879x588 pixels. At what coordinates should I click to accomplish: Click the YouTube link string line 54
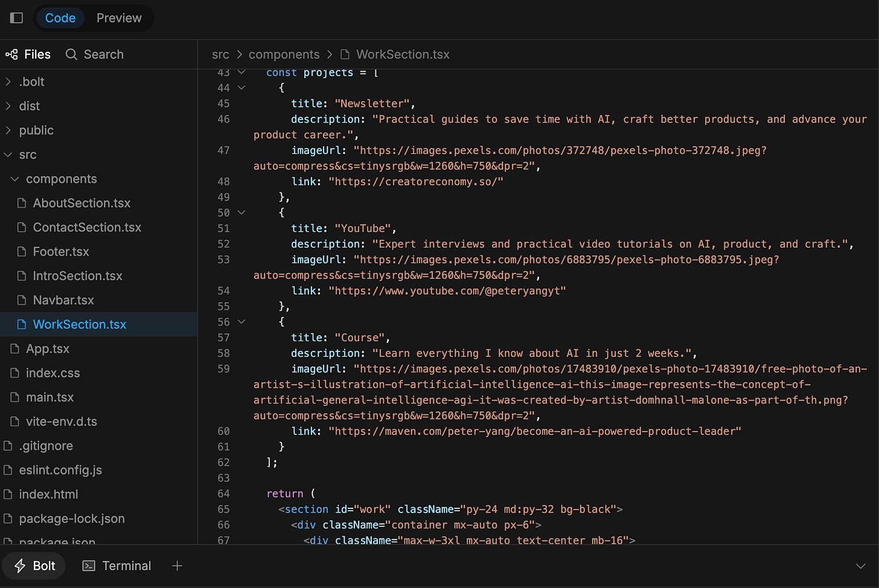447,290
